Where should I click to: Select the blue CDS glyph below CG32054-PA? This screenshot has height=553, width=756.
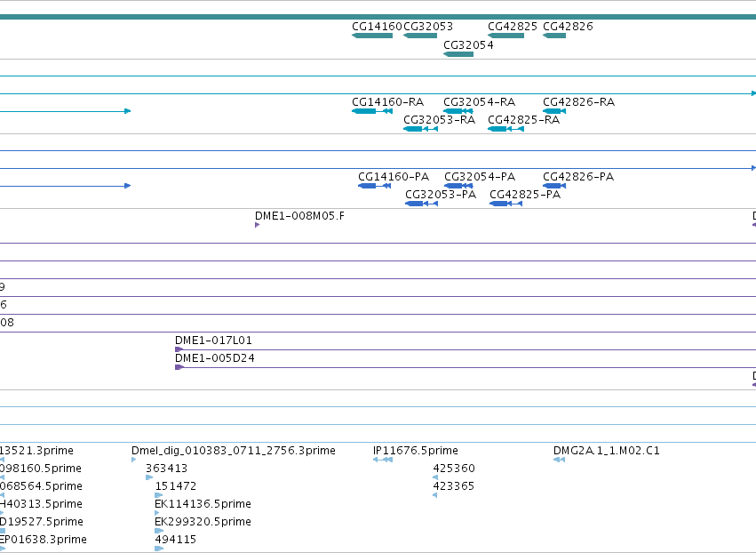[x=458, y=187]
